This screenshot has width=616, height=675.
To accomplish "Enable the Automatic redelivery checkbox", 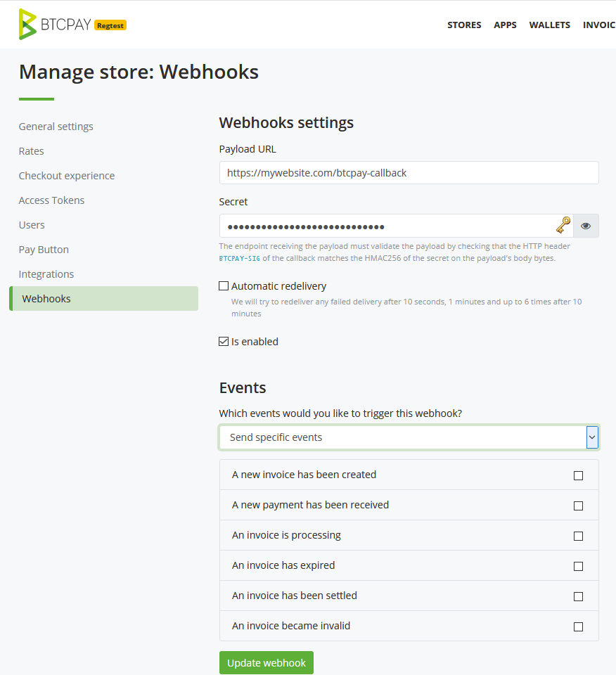I will 224,286.
